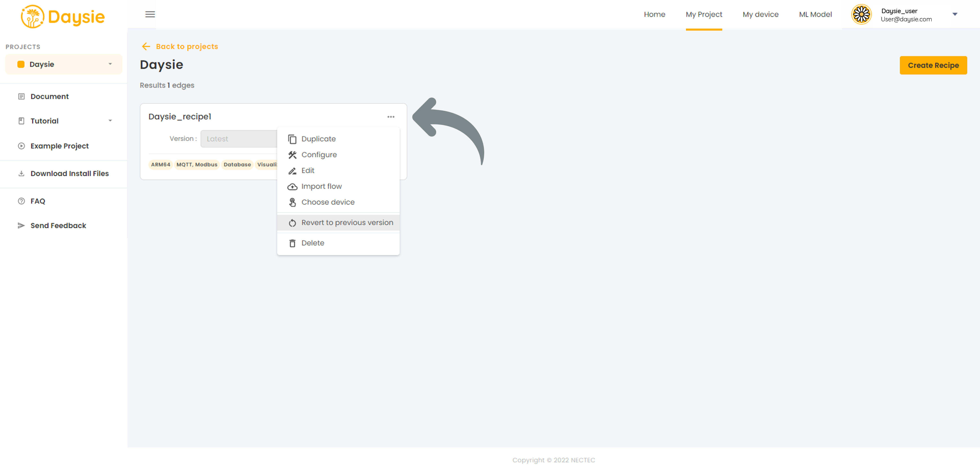Click the Send Feedback paper plane icon
The image size is (980, 474).
tap(21, 226)
